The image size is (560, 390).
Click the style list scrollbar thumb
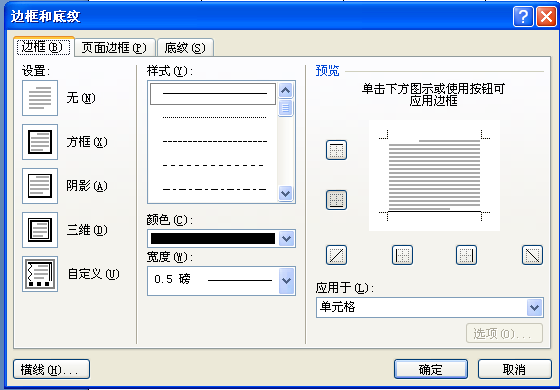[x=285, y=108]
